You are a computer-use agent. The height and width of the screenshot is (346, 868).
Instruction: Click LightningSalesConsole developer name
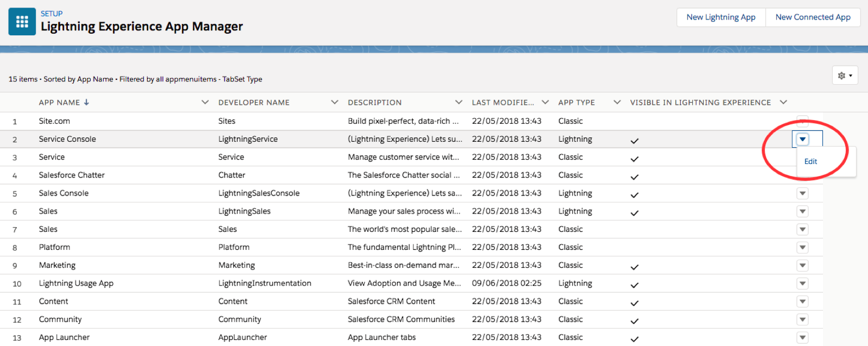tap(259, 193)
